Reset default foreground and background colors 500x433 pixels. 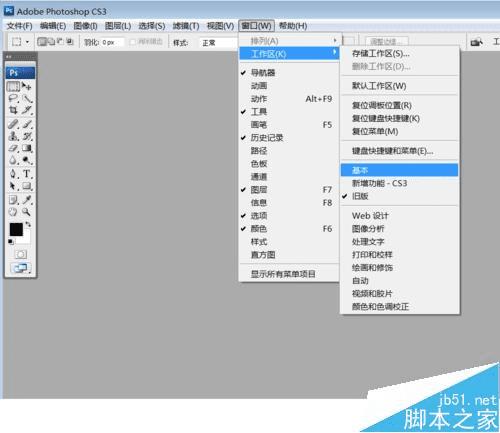click(11, 242)
